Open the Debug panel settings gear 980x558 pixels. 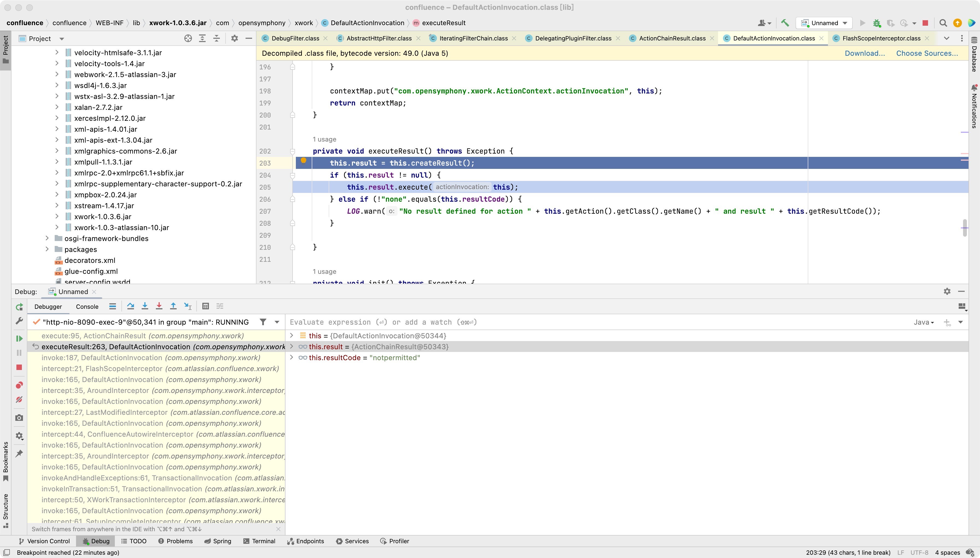pyautogui.click(x=947, y=291)
